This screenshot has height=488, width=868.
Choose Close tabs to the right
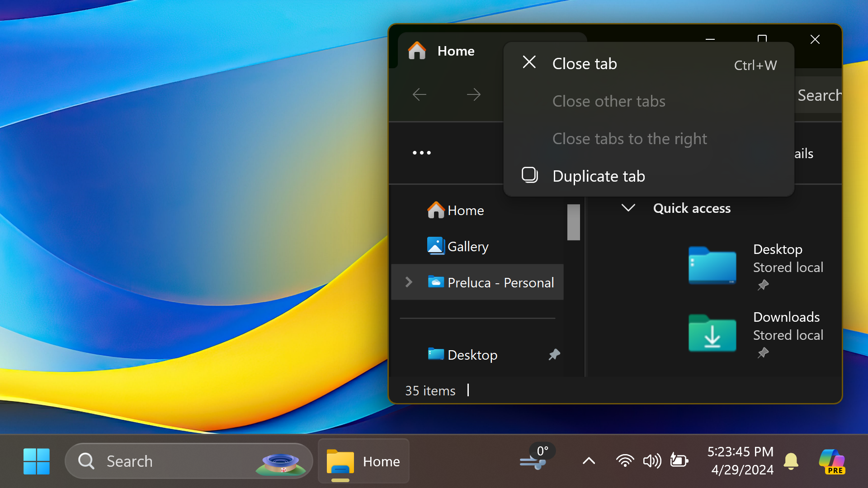(649, 139)
